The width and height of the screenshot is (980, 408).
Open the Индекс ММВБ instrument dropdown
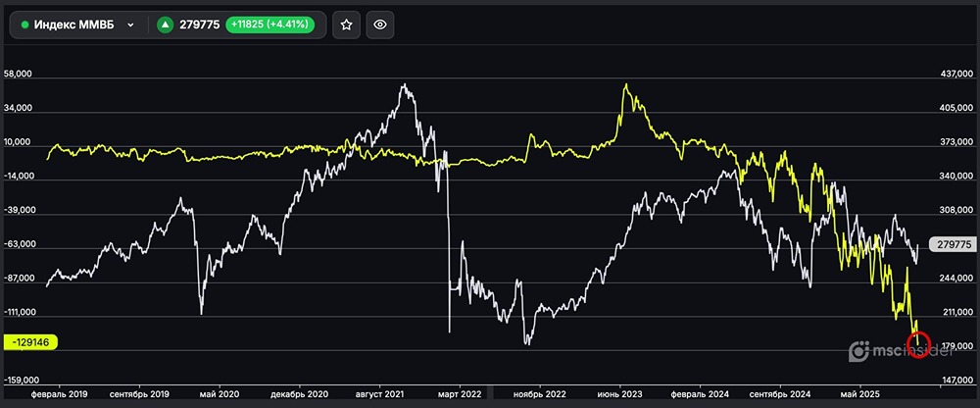[78, 25]
